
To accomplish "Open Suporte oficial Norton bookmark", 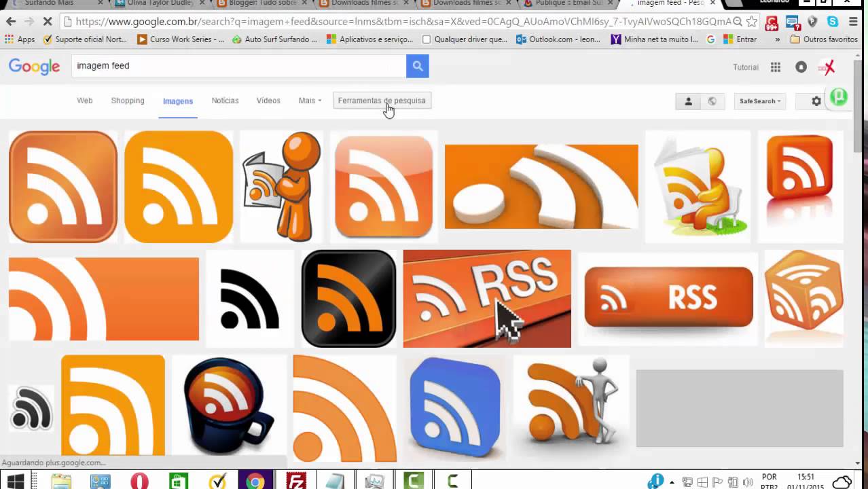I will click(85, 39).
